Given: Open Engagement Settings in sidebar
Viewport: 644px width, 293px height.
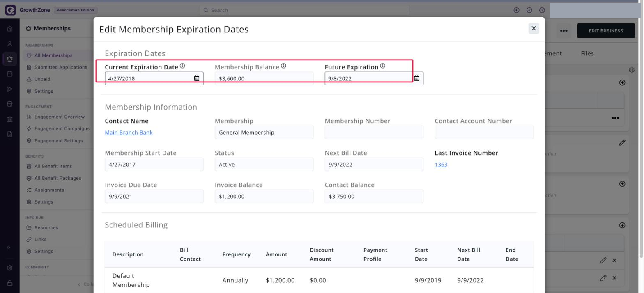Looking at the screenshot, I should coord(59,141).
